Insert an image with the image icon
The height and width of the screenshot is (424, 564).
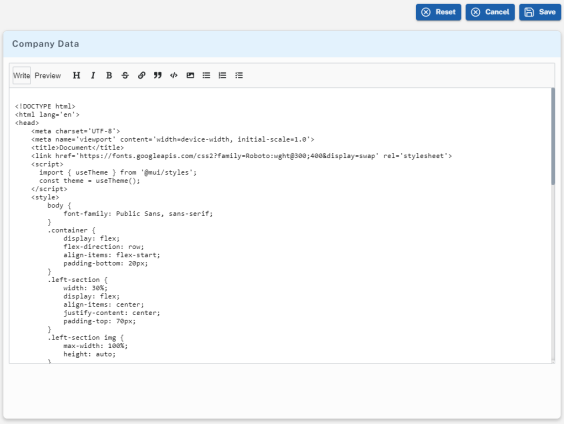[190, 75]
